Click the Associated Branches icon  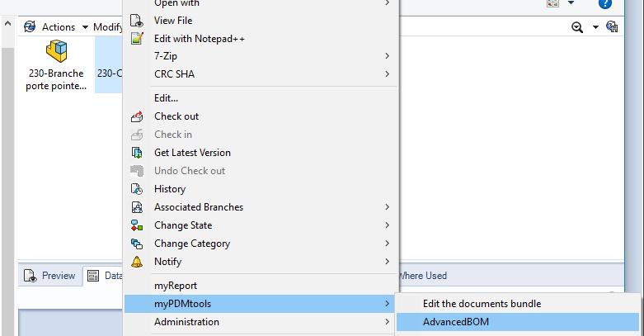(137, 207)
